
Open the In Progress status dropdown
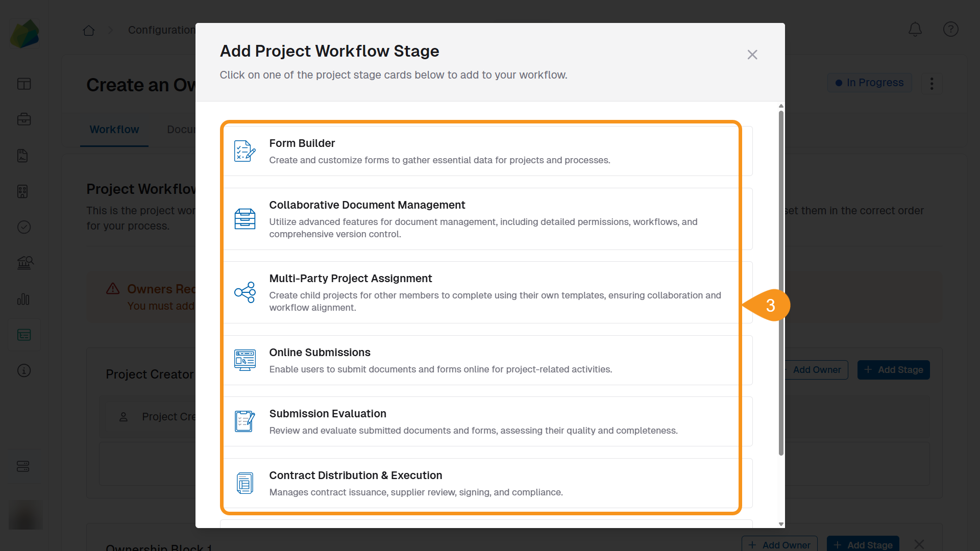pos(869,83)
